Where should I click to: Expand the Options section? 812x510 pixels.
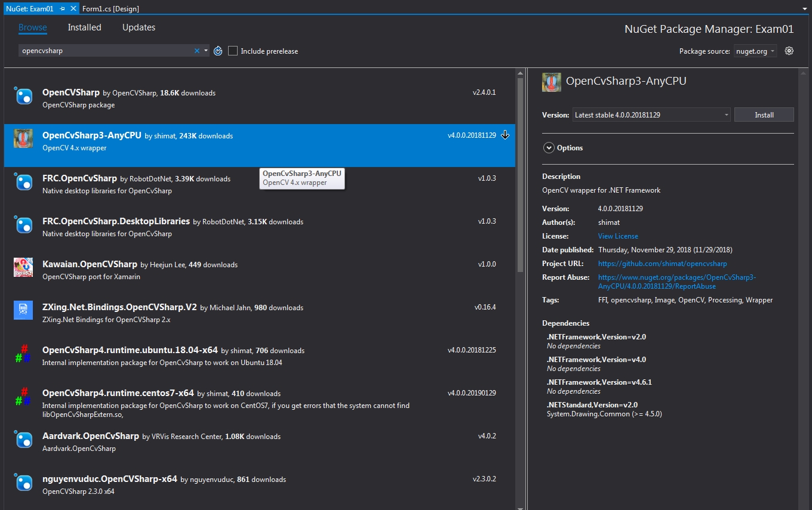[x=549, y=148]
